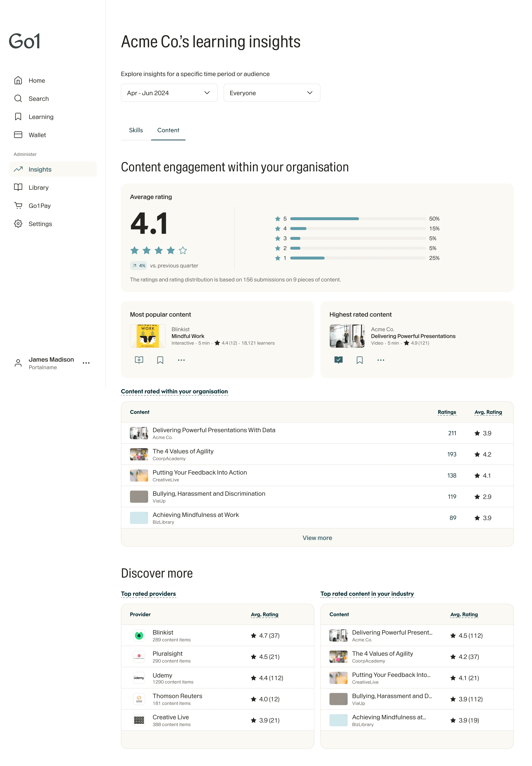Open the user options next to James Madison
The height and width of the screenshot is (766, 532).
point(86,363)
